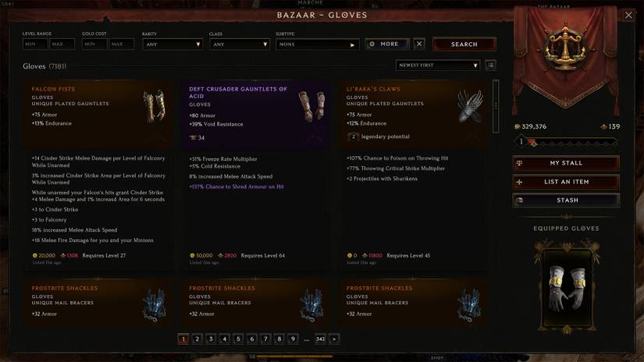Image resolution: width=644 pixels, height=362 pixels.
Task: Open the Rarity dropdown
Action: [x=172, y=44]
